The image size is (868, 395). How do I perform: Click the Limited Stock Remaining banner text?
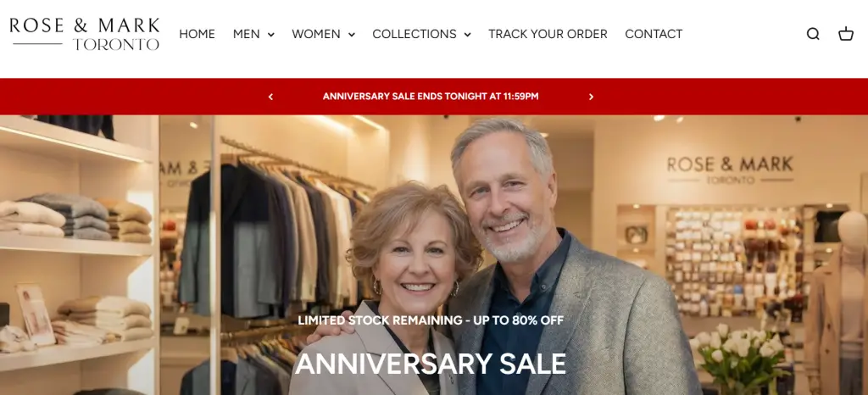point(431,320)
